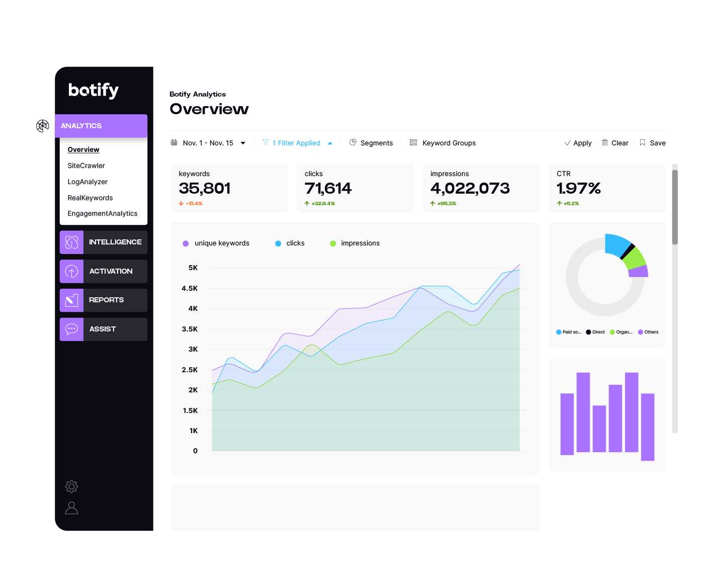
Task: Click the Reports section icon
Action: click(71, 300)
